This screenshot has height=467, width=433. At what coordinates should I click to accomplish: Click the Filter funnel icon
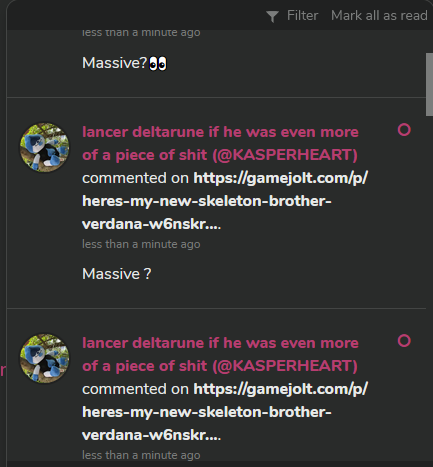click(x=272, y=16)
